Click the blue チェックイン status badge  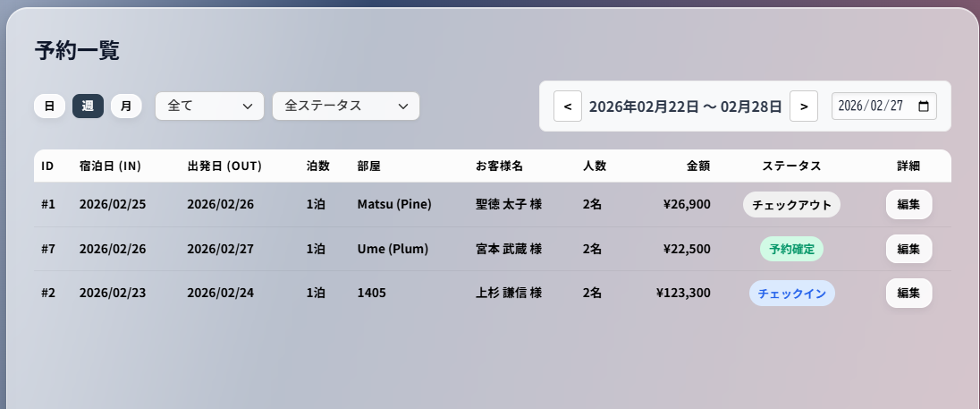coord(791,293)
